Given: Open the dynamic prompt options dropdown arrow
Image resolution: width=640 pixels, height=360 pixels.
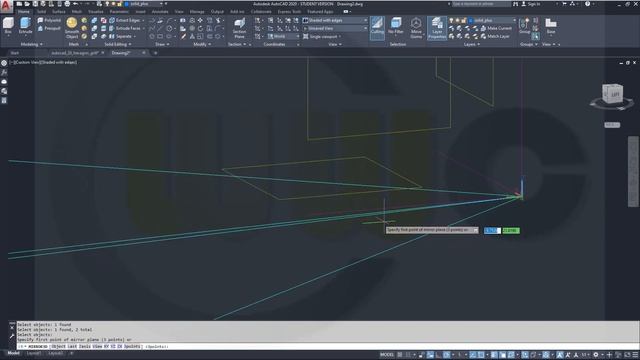Looking at the screenshot, I should click(x=476, y=230).
